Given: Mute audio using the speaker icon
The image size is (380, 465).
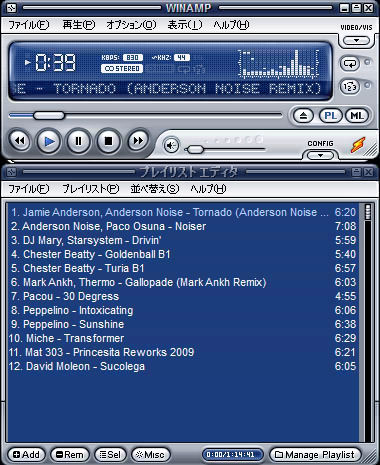Looking at the screenshot, I should (x=171, y=145).
